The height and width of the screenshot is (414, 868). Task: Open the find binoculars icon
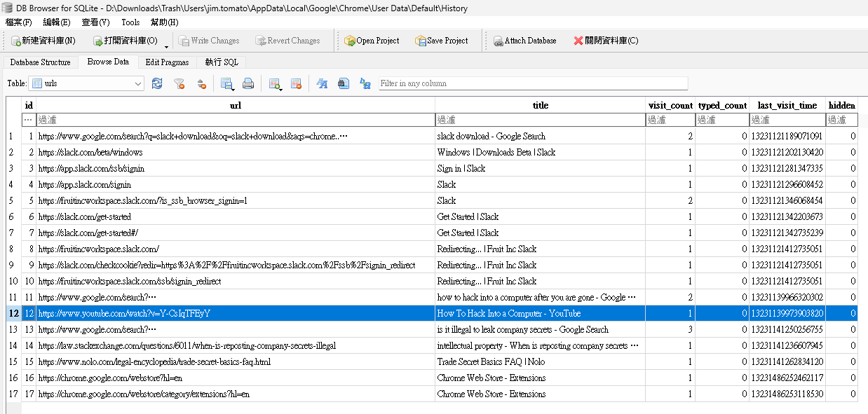344,83
